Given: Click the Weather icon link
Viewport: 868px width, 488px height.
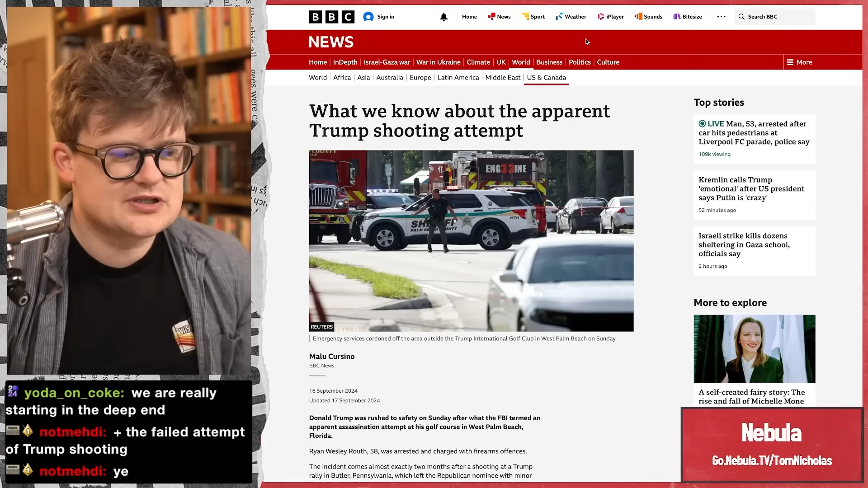Looking at the screenshot, I should pyautogui.click(x=559, y=17).
